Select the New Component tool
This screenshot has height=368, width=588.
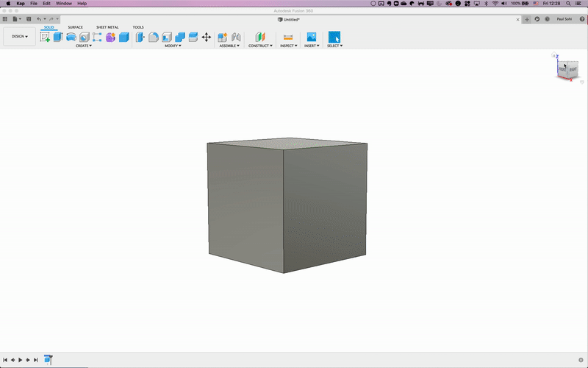tap(223, 37)
